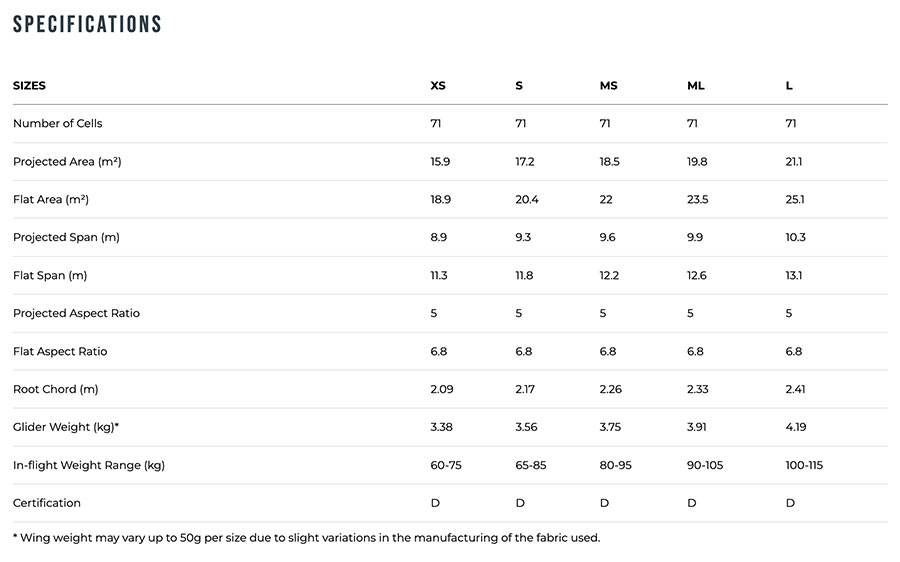Click the Root Chord value 2.26
900x562 pixels.
[612, 390]
